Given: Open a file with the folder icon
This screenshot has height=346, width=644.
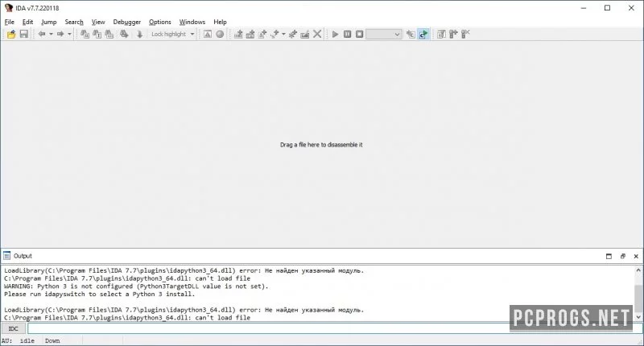Looking at the screenshot, I should (x=11, y=34).
